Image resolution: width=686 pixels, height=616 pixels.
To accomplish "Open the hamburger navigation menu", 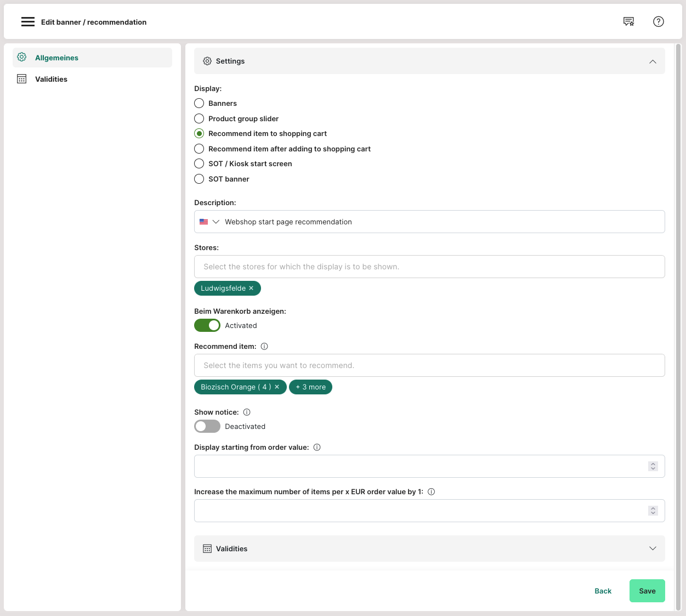I will point(27,22).
